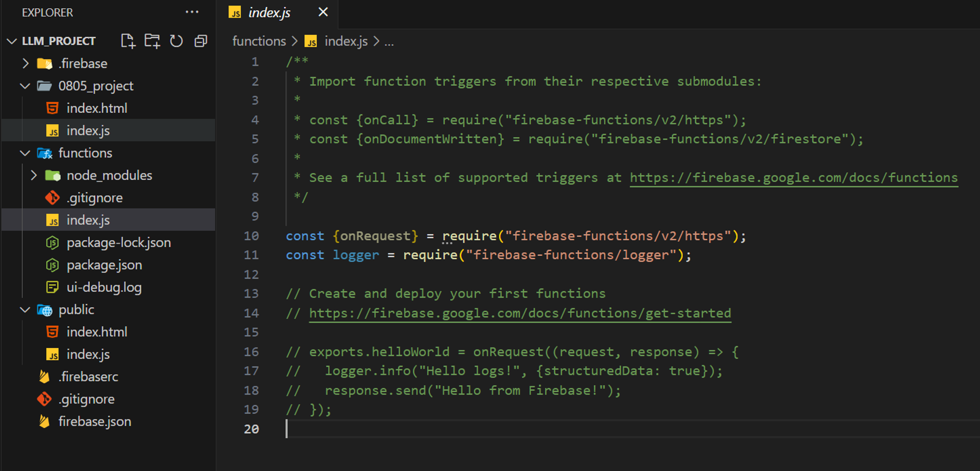This screenshot has height=471, width=980.
Task: Click the JS icon on index.js tab
Action: click(235, 13)
